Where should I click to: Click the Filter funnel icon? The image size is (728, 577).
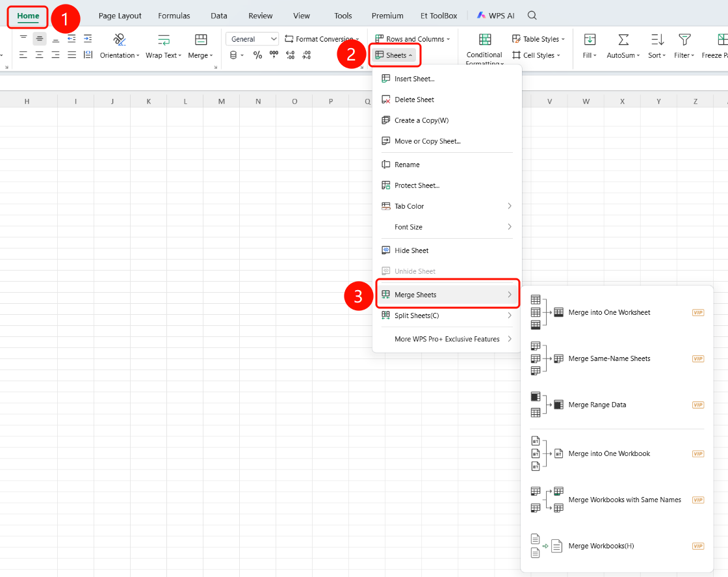click(x=684, y=40)
